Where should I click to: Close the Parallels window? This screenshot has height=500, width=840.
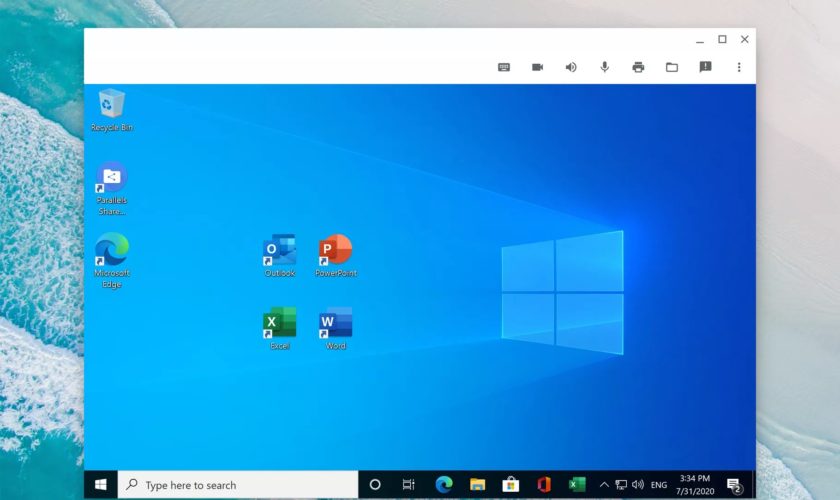pos(745,39)
